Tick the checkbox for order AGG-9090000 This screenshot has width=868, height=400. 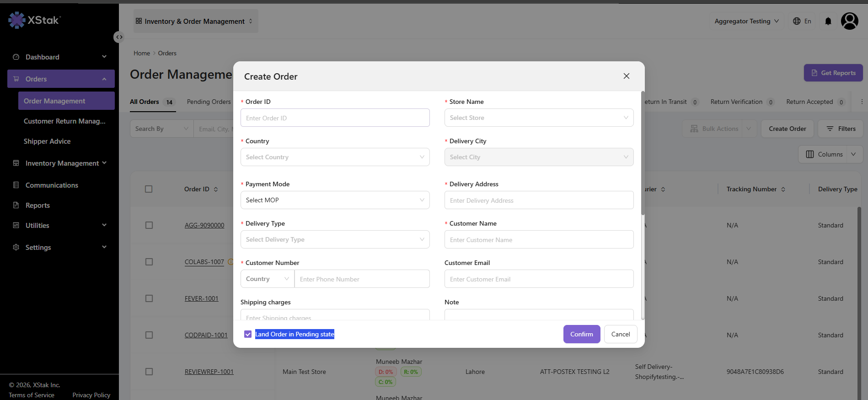click(149, 225)
